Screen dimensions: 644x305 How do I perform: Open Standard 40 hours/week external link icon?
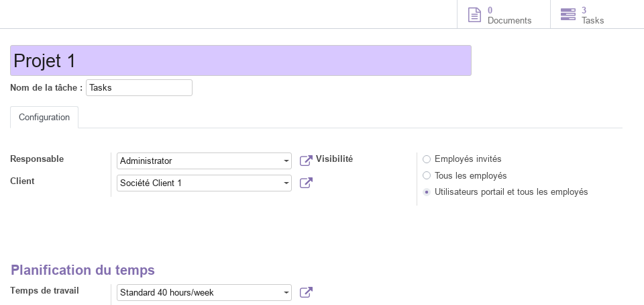click(306, 292)
